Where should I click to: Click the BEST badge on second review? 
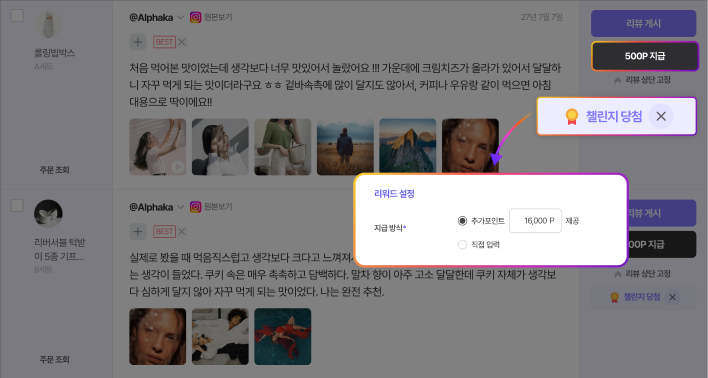pos(164,232)
